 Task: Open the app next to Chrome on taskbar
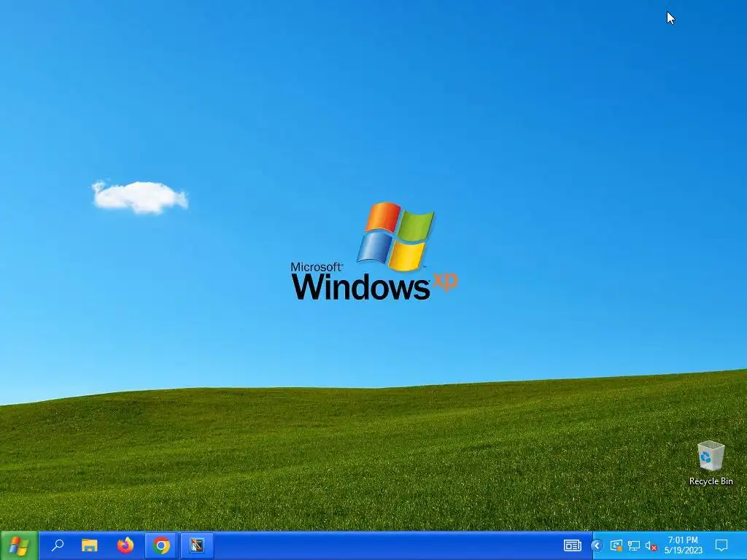pyautogui.click(x=197, y=545)
